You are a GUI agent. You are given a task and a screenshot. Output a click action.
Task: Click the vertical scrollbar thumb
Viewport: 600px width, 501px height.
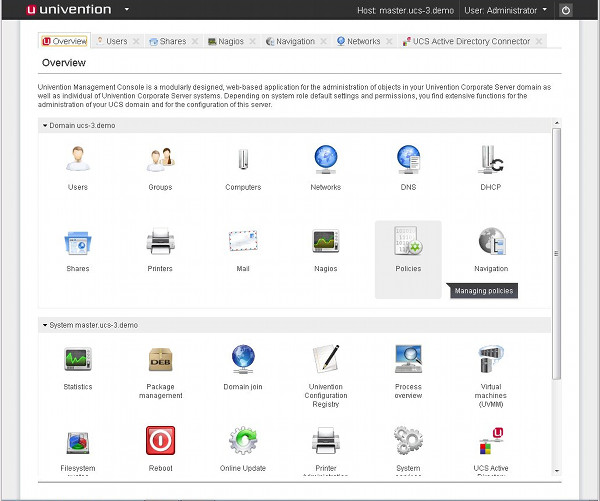coord(557,254)
